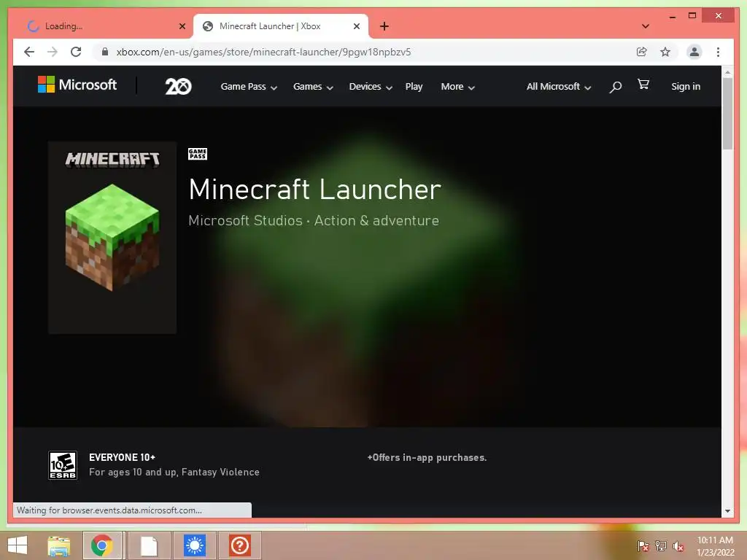Open the shopping cart
747x560 pixels.
[x=643, y=85]
